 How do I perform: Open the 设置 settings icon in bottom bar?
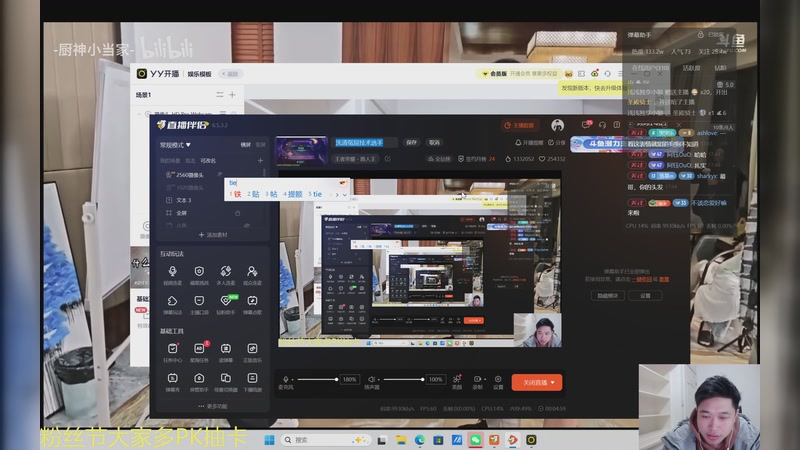pyautogui.click(x=498, y=379)
